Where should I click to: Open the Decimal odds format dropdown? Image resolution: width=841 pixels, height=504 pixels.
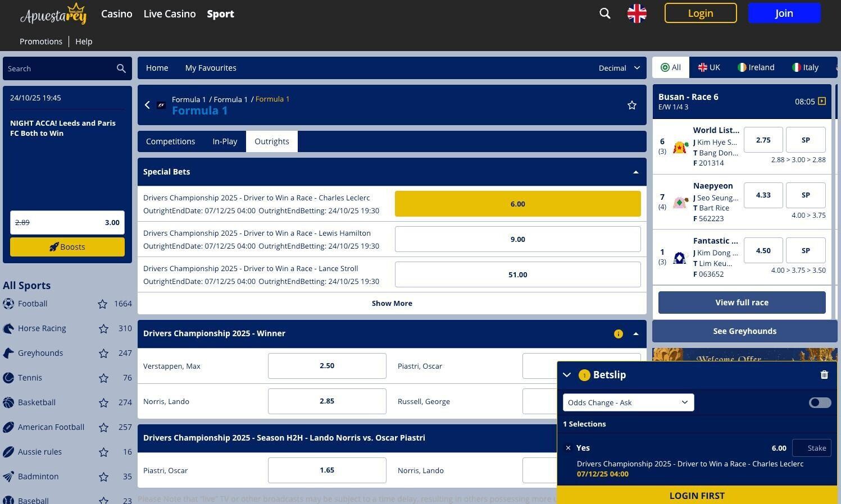coord(619,68)
